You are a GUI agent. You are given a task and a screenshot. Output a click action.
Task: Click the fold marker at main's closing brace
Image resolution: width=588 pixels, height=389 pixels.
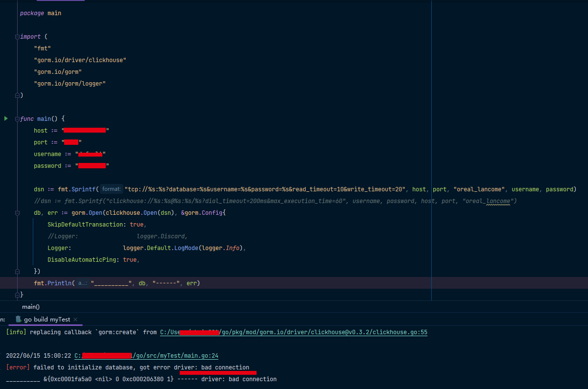pyautogui.click(x=18, y=295)
